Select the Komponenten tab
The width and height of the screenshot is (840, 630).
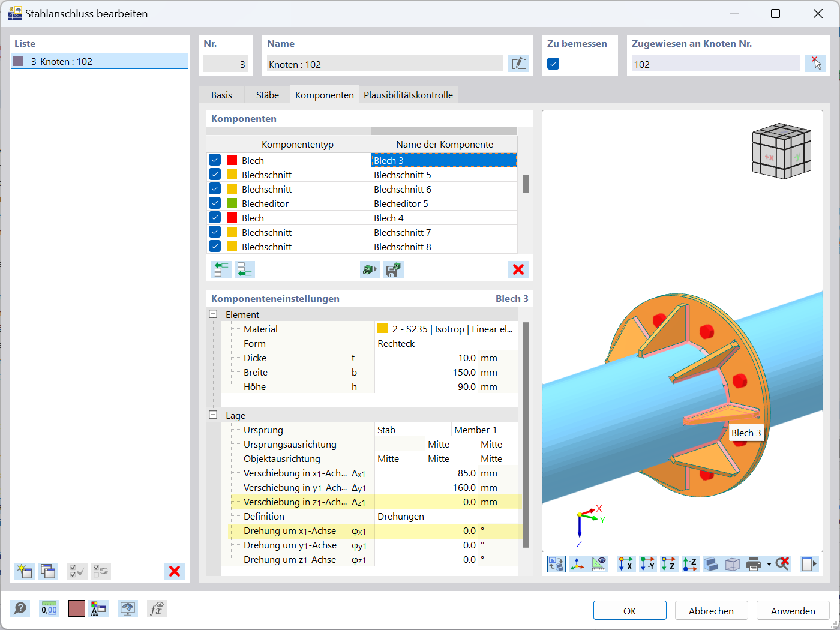point(324,95)
